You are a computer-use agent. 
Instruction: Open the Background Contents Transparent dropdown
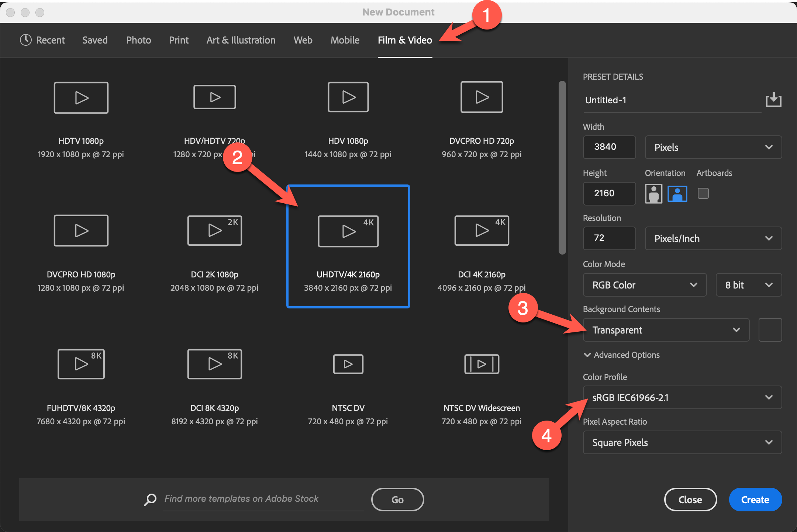pyautogui.click(x=666, y=330)
